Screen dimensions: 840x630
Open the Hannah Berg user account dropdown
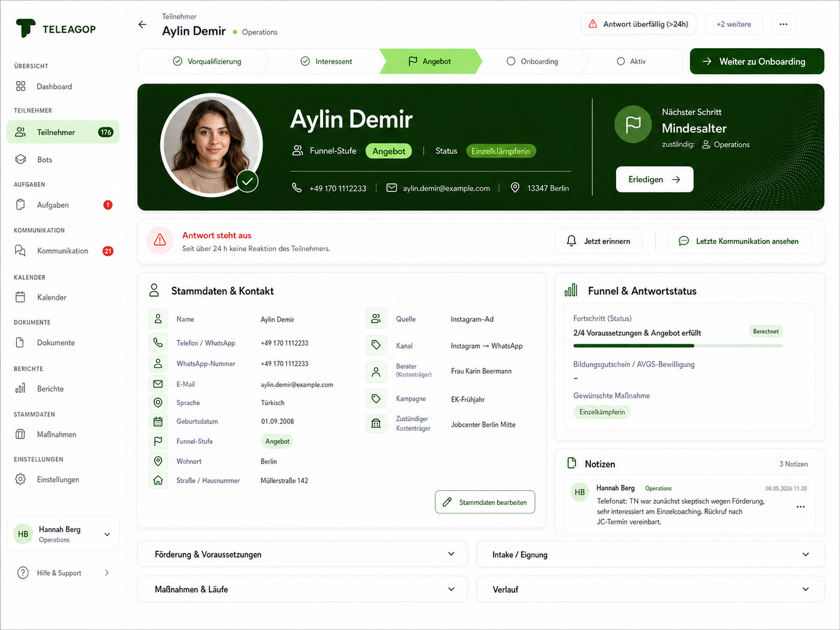[63, 534]
